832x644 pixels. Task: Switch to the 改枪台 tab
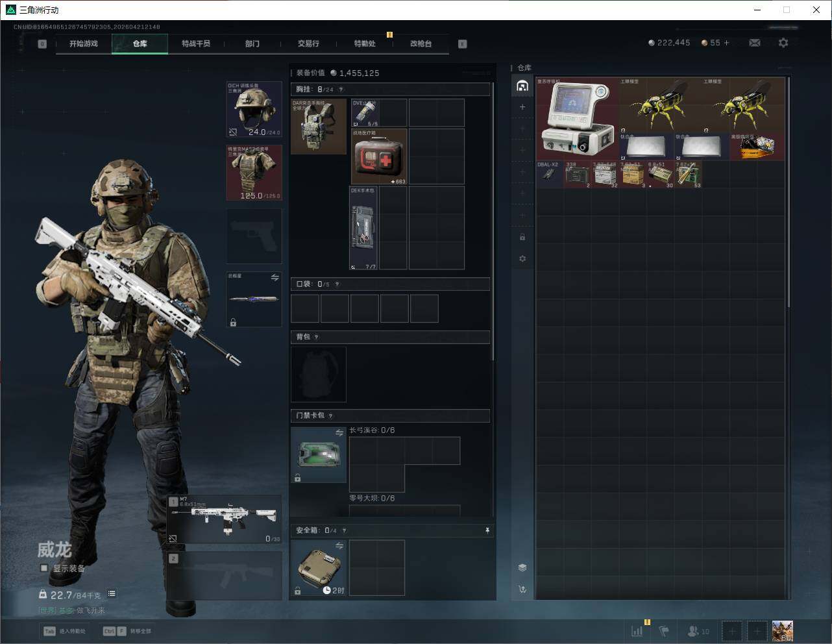click(421, 43)
